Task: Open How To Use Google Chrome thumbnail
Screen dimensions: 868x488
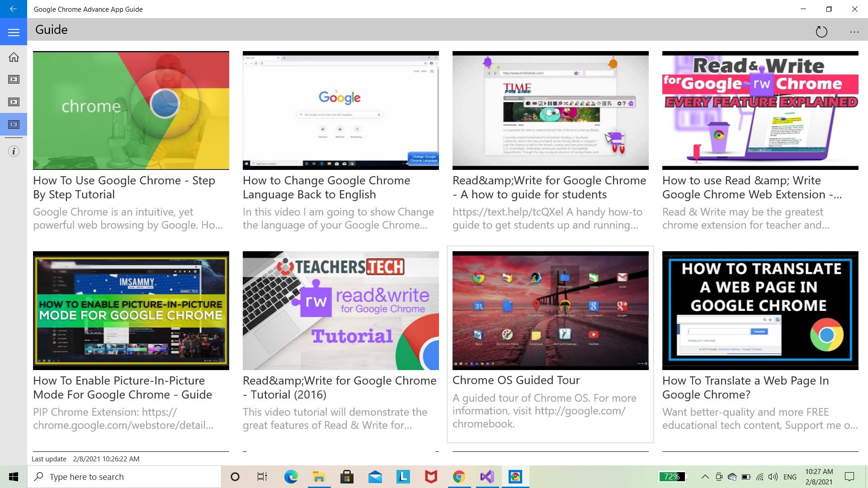Action: point(131,110)
